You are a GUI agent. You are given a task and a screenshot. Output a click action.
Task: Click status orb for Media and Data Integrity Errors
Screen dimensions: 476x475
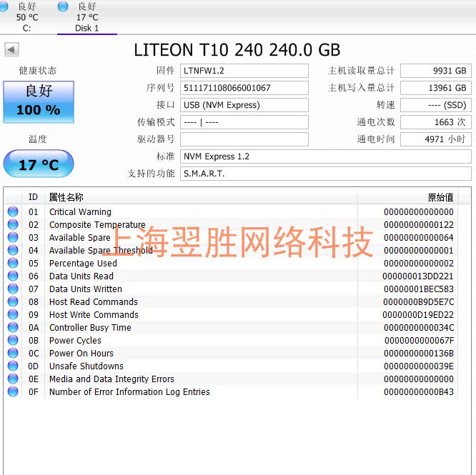13,379
